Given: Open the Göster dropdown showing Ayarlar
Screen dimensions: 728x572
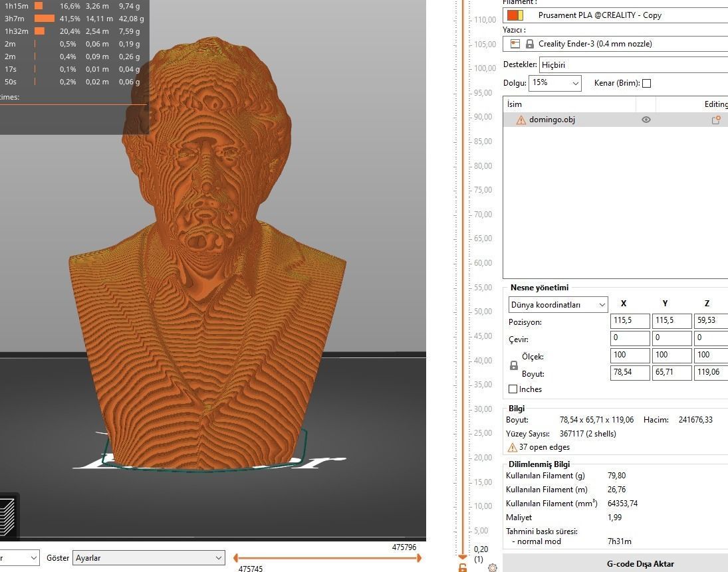Looking at the screenshot, I should coord(148,558).
